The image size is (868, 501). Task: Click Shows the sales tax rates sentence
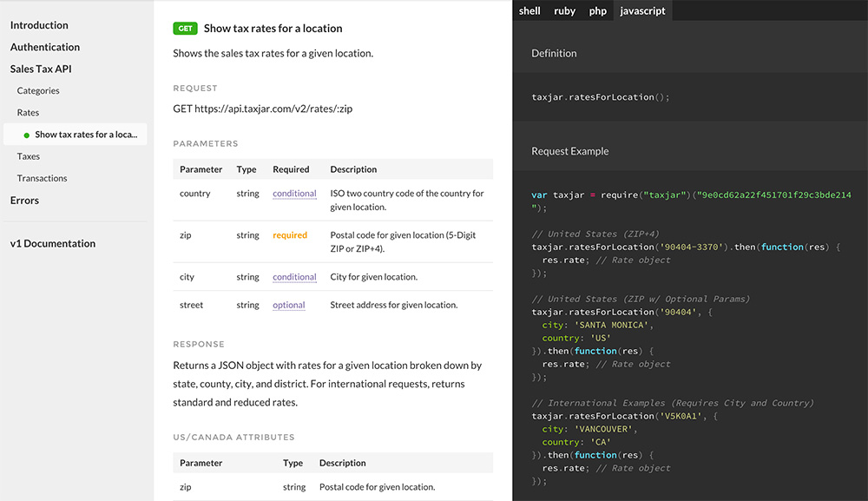[273, 53]
